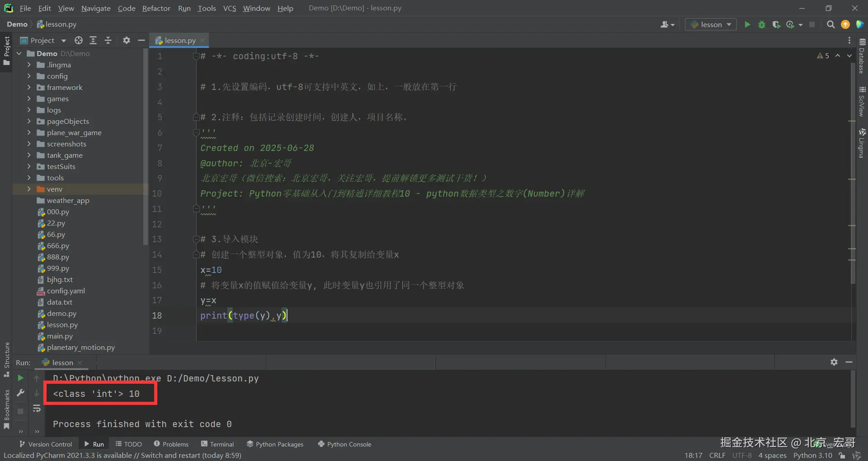This screenshot has width=868, height=461.
Task: Click the Demo breadcrumb in navigation bar
Action: tap(17, 24)
